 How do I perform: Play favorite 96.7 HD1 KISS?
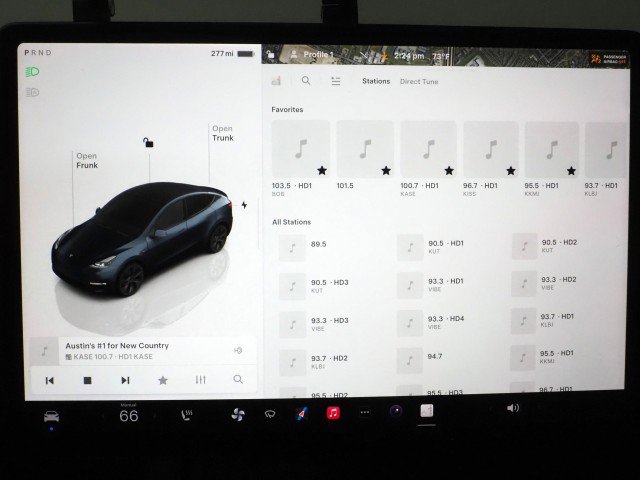[491, 159]
